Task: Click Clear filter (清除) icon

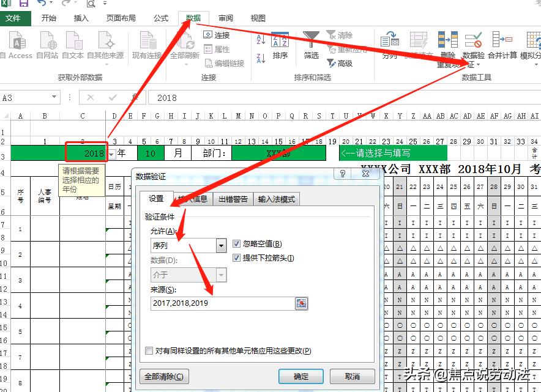Action: 331,34
